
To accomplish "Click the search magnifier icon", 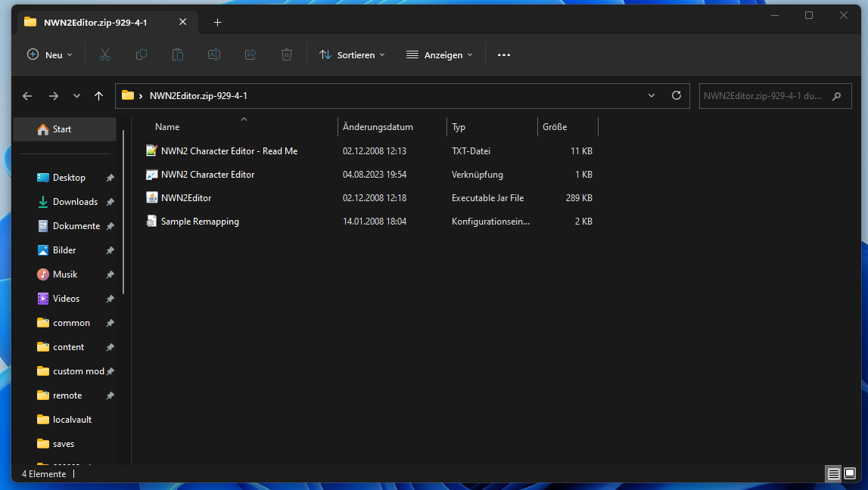I will point(836,96).
